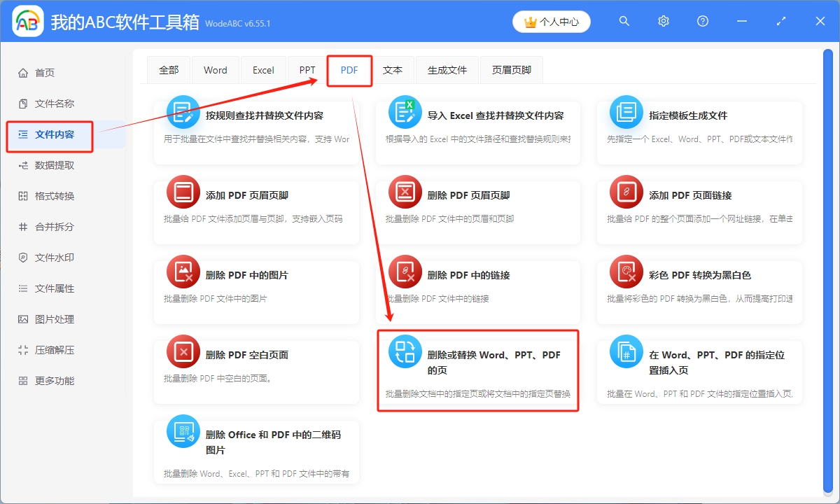Select the 指定模板生成文件 tool icon
840x504 pixels.
click(x=626, y=112)
